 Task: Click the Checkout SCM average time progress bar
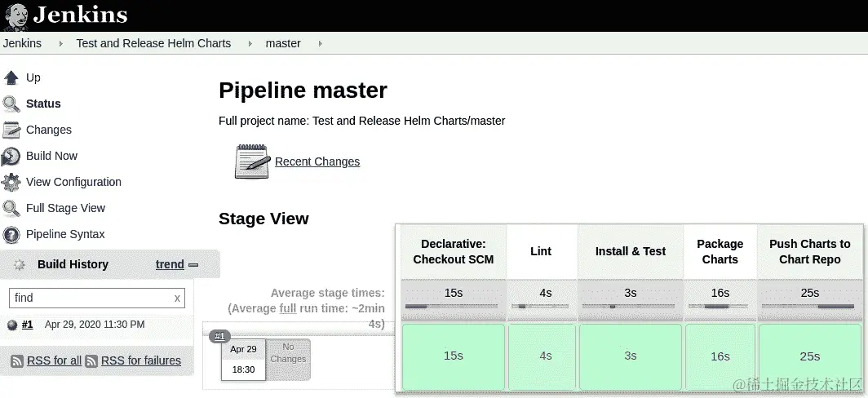(x=451, y=306)
